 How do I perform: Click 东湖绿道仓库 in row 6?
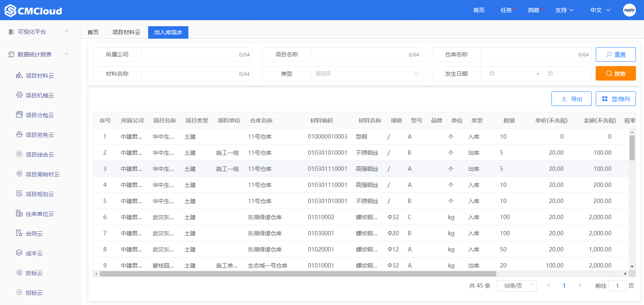point(265,217)
